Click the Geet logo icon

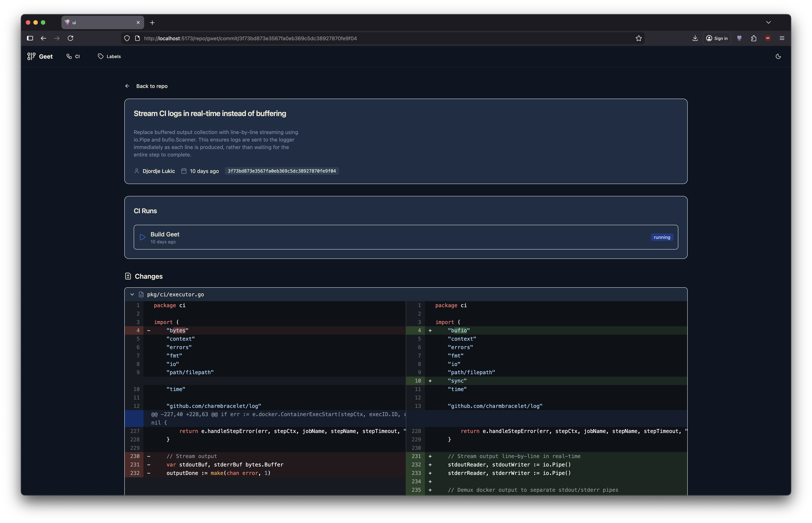coord(31,56)
